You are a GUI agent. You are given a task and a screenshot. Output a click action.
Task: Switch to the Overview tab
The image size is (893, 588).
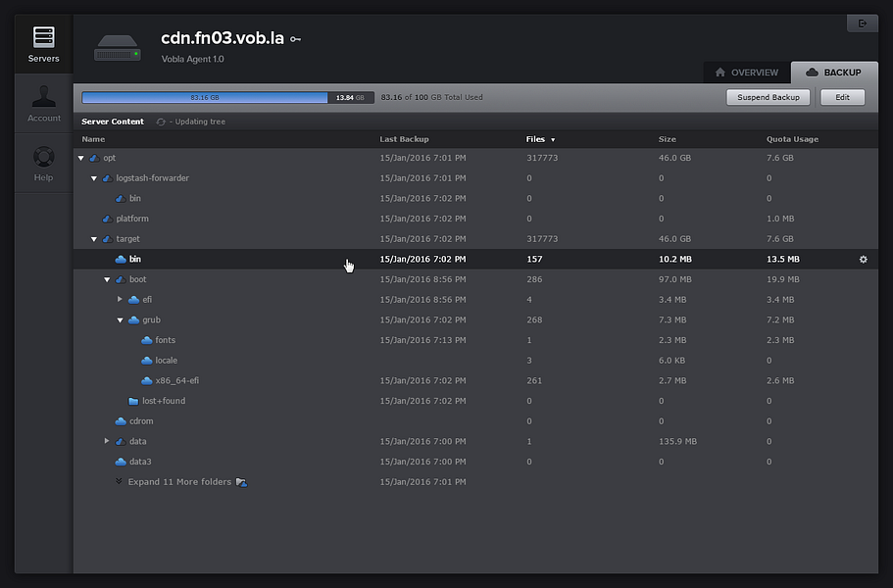pyautogui.click(x=747, y=73)
